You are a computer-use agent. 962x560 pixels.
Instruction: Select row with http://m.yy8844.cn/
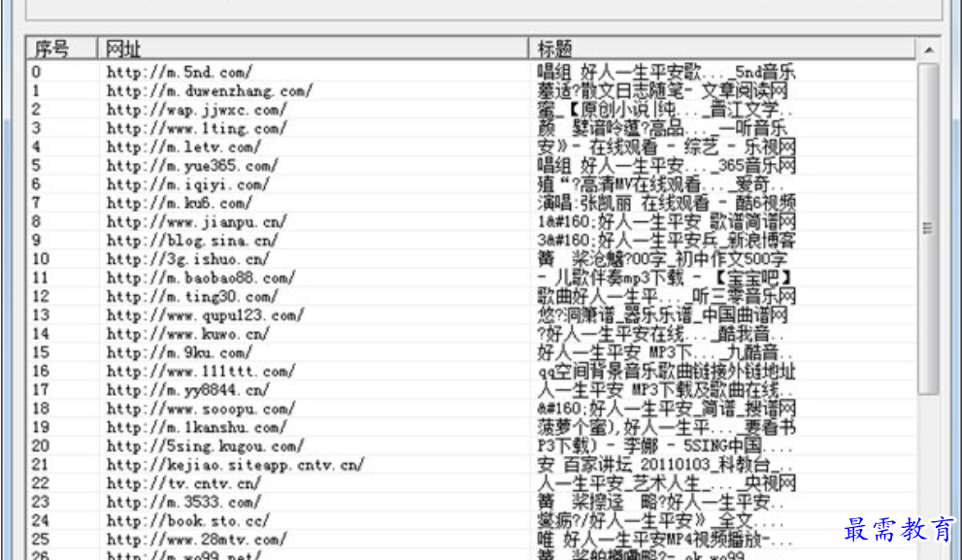click(471, 389)
